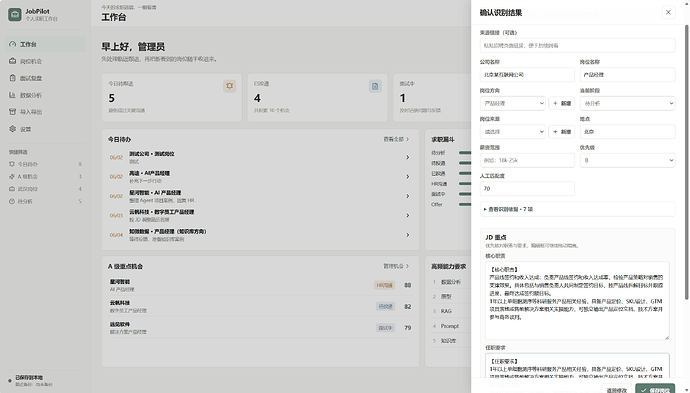
Task: Click 已保存到本地 status at sidebar bottom
Action: click(x=29, y=378)
